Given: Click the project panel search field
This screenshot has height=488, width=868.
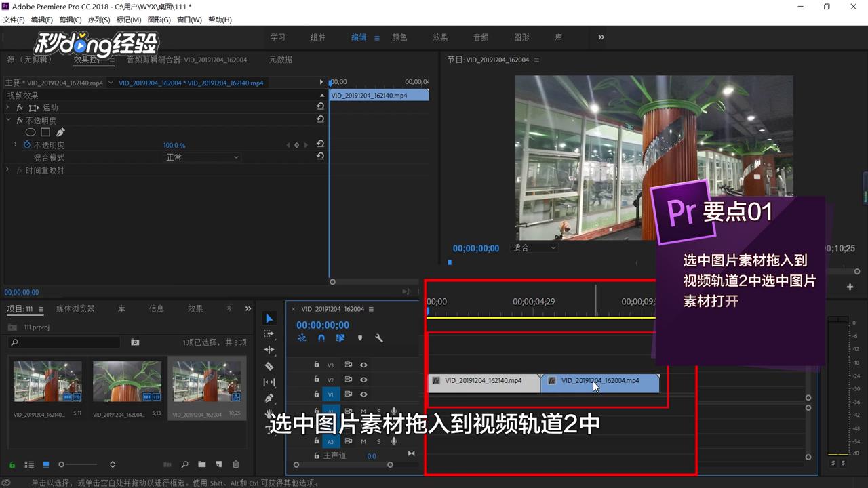Looking at the screenshot, I should point(64,342).
